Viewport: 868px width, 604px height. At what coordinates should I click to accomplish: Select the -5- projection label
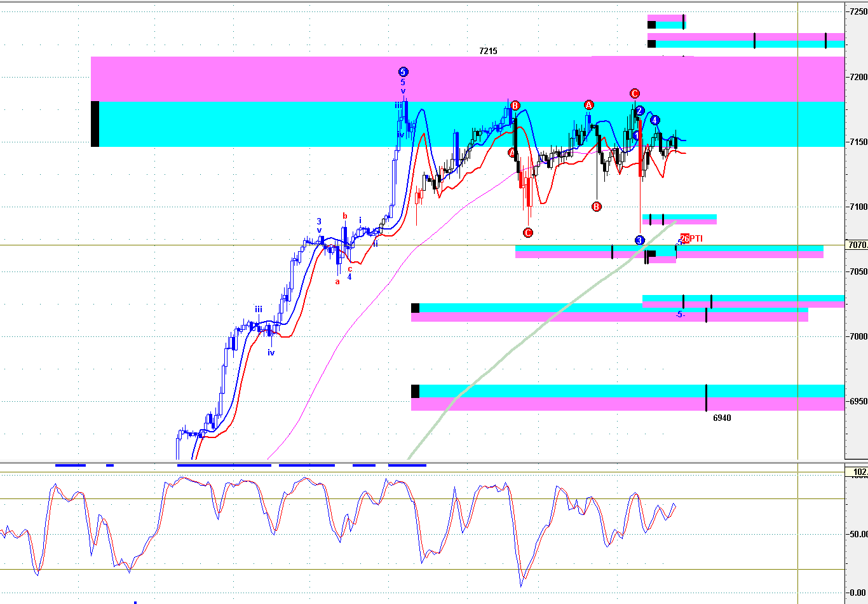point(680,315)
